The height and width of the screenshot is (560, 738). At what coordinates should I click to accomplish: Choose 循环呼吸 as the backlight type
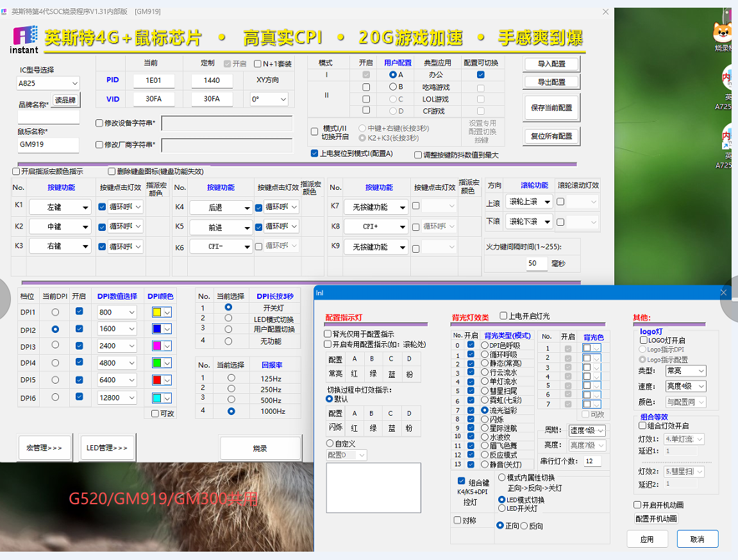tap(485, 355)
